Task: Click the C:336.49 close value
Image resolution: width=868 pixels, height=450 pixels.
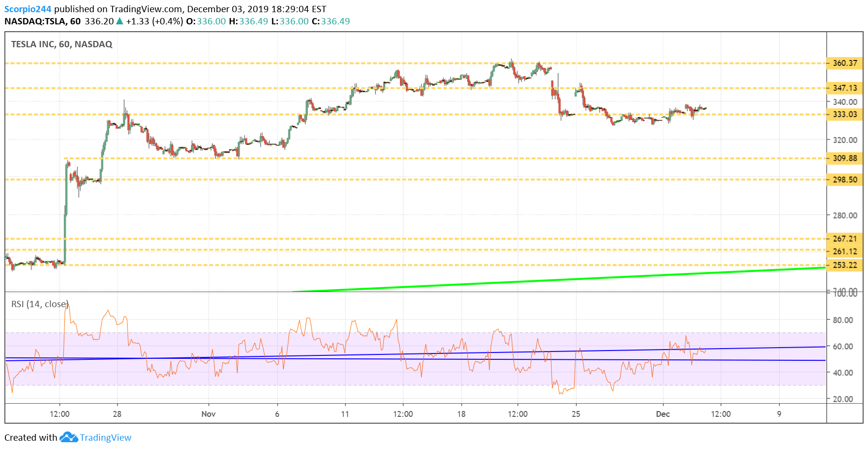Action: tap(331, 21)
